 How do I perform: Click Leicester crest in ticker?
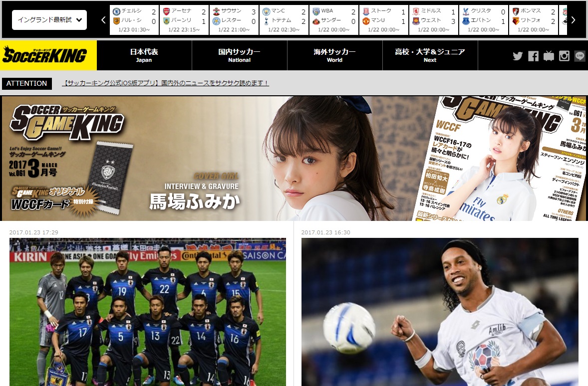pyautogui.click(x=216, y=21)
